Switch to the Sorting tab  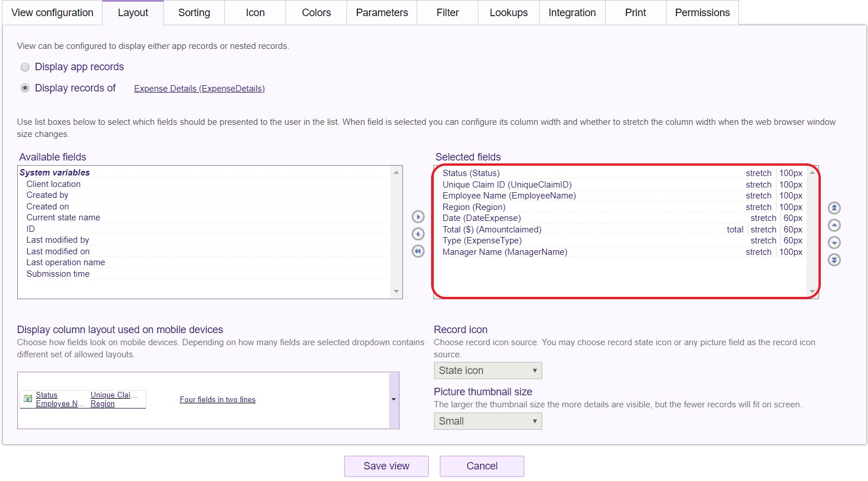(x=194, y=13)
